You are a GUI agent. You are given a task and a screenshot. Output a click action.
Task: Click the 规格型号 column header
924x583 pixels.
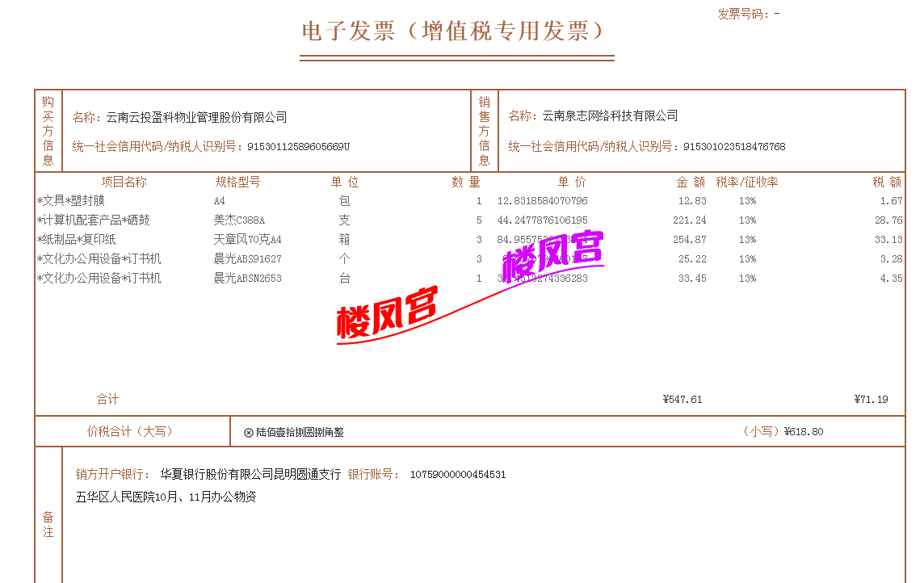(x=237, y=182)
